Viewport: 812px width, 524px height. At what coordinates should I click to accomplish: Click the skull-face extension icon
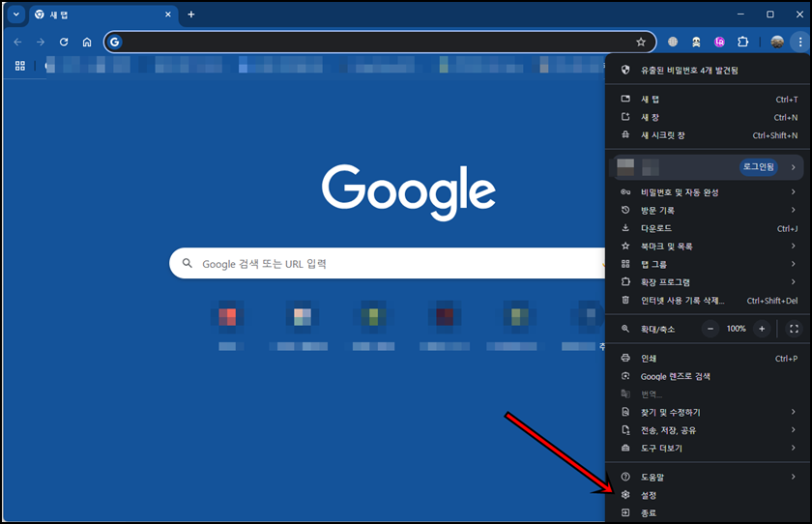[696, 42]
